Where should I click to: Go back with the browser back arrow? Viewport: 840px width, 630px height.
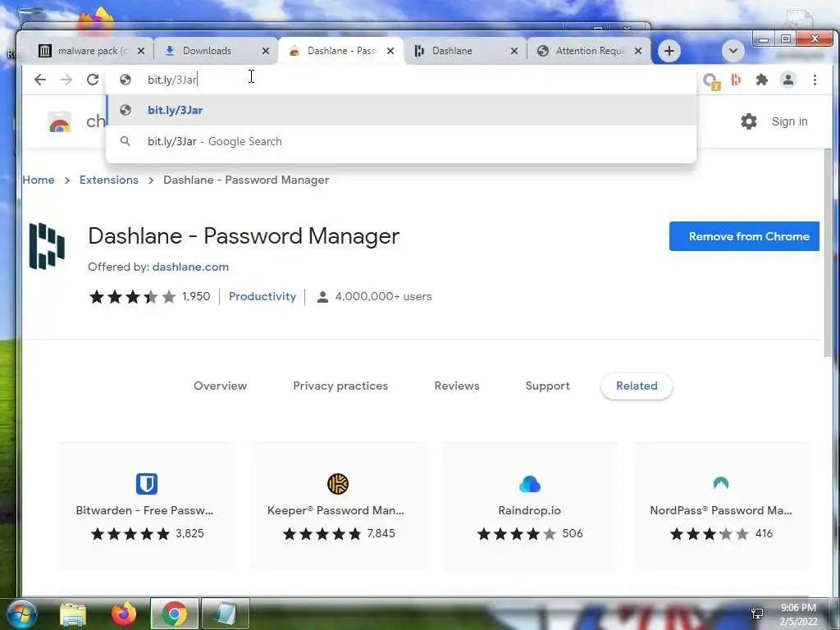click(40, 80)
